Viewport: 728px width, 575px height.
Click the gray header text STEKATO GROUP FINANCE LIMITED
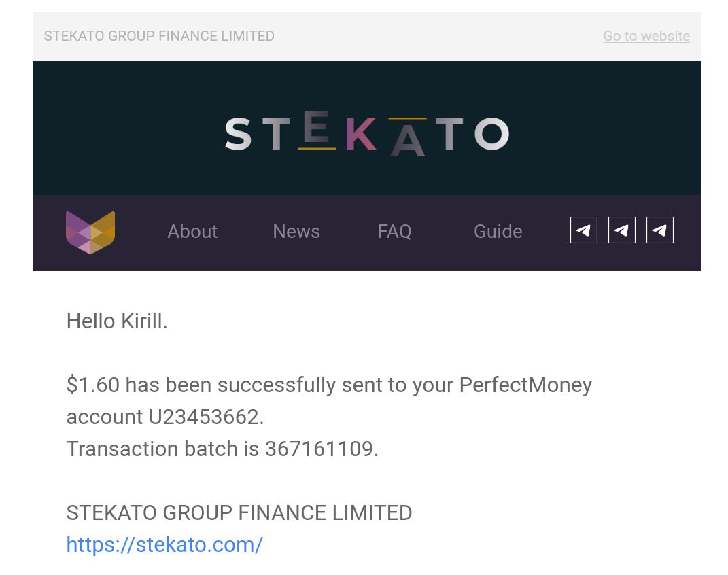point(159,36)
